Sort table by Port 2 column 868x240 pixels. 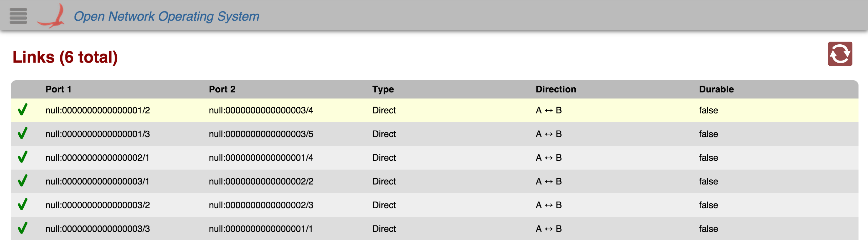click(222, 89)
